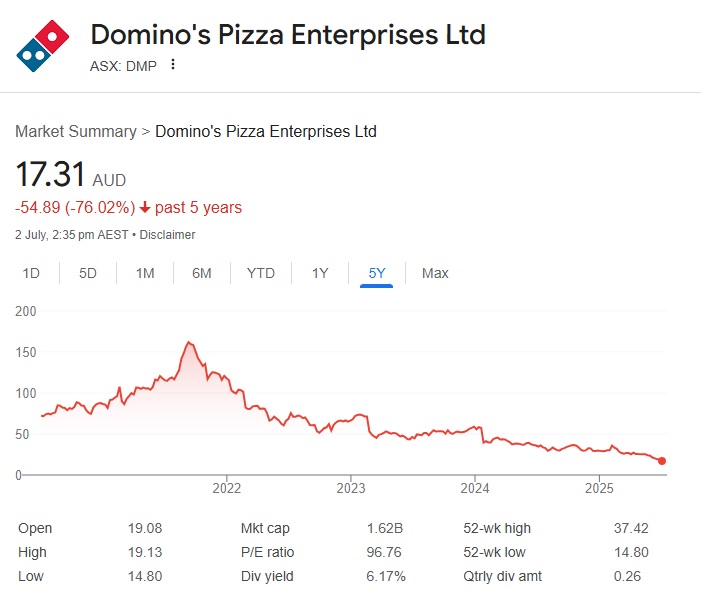Click the 2021 peak on the price chart
Image resolution: width=701 pixels, height=589 pixels.
(189, 343)
